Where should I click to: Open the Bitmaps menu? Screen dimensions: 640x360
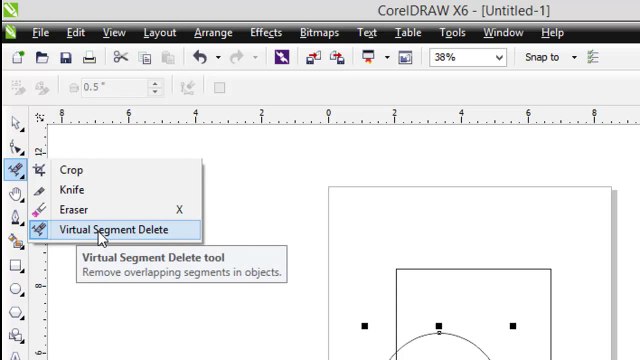coord(319,33)
